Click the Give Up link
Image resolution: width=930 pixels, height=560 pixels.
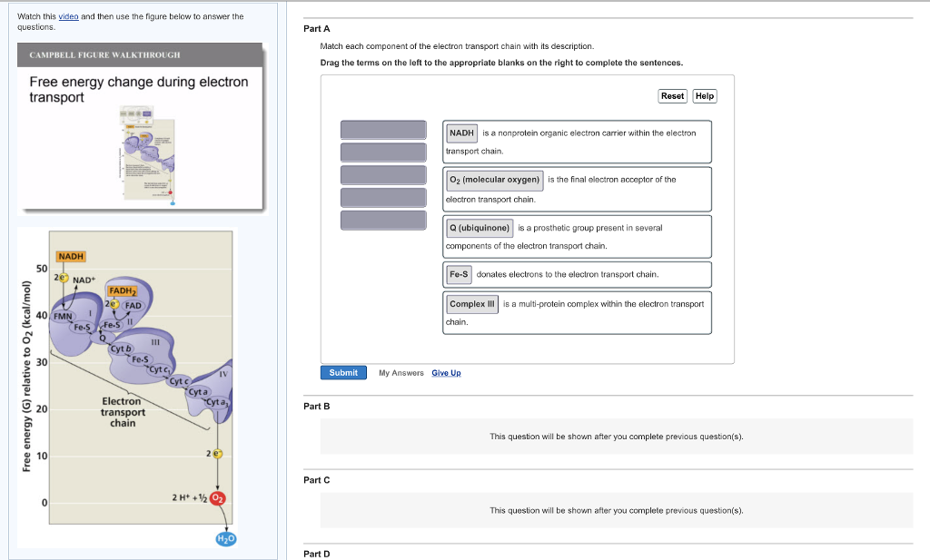(446, 373)
